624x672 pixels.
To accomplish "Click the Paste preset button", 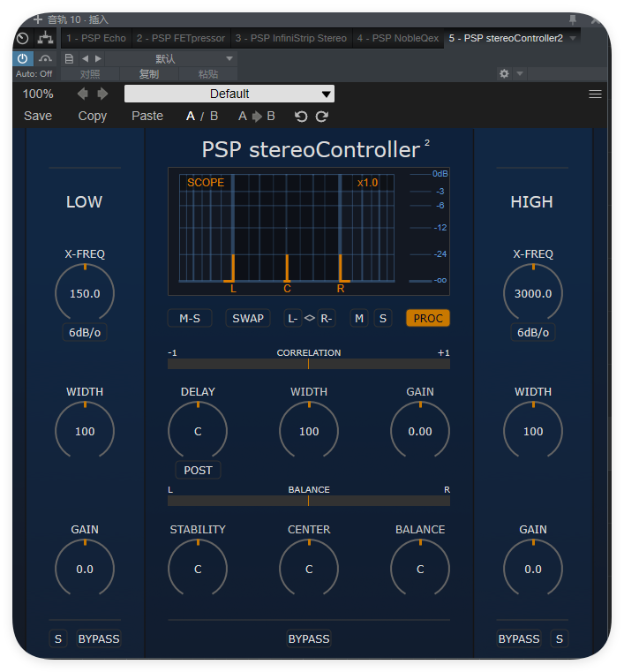I will tap(147, 116).
